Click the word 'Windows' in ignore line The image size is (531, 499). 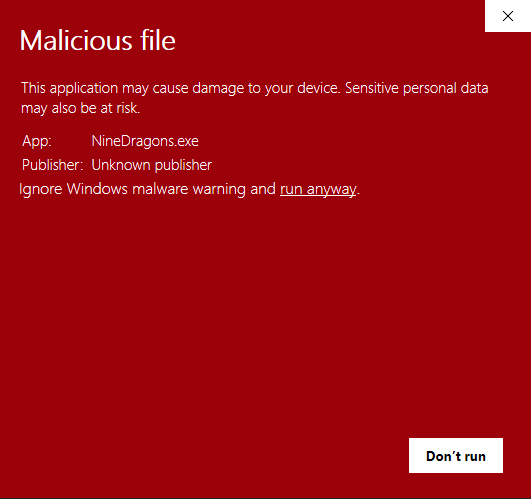point(97,189)
